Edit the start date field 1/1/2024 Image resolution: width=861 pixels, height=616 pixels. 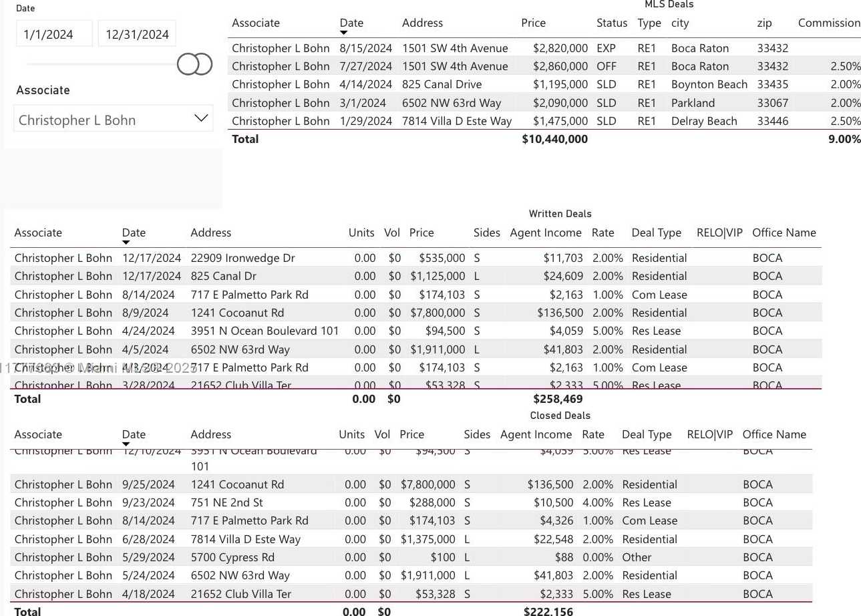(x=55, y=34)
